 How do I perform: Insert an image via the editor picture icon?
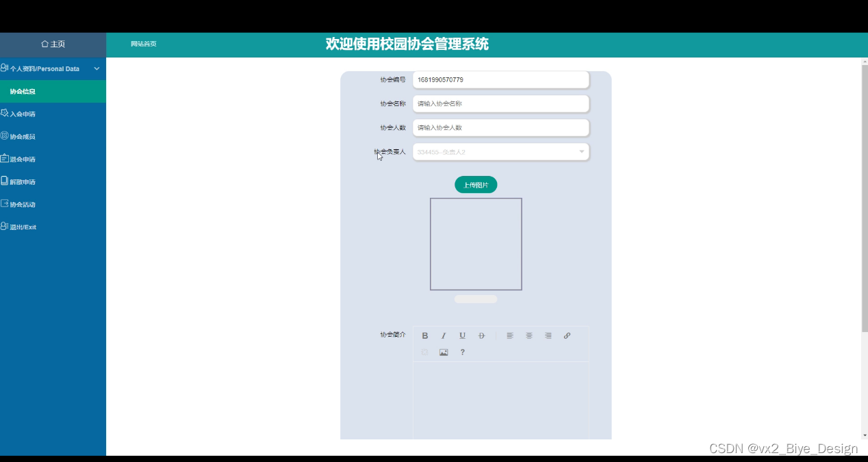click(x=444, y=352)
